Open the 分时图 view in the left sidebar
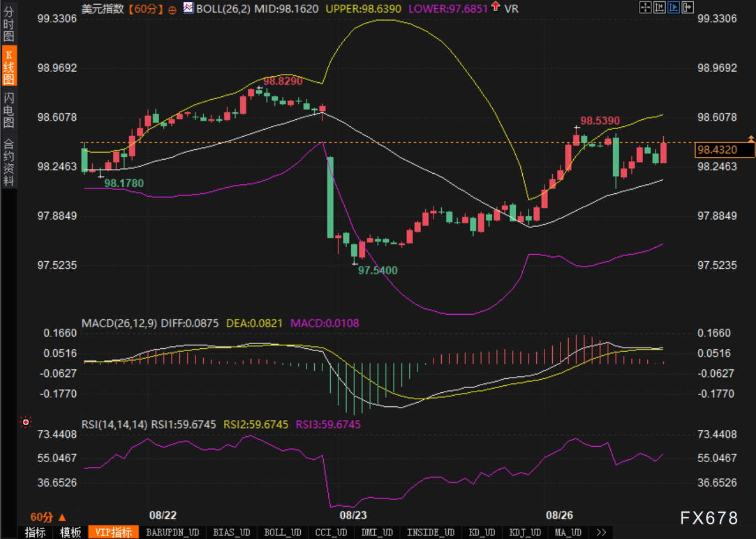Viewport: 756px width, 539px height. point(8,24)
